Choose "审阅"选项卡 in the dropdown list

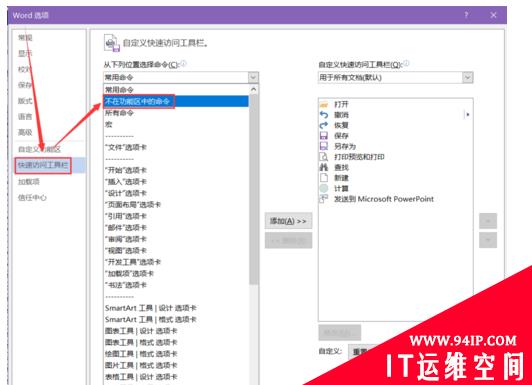pyautogui.click(x=176, y=239)
